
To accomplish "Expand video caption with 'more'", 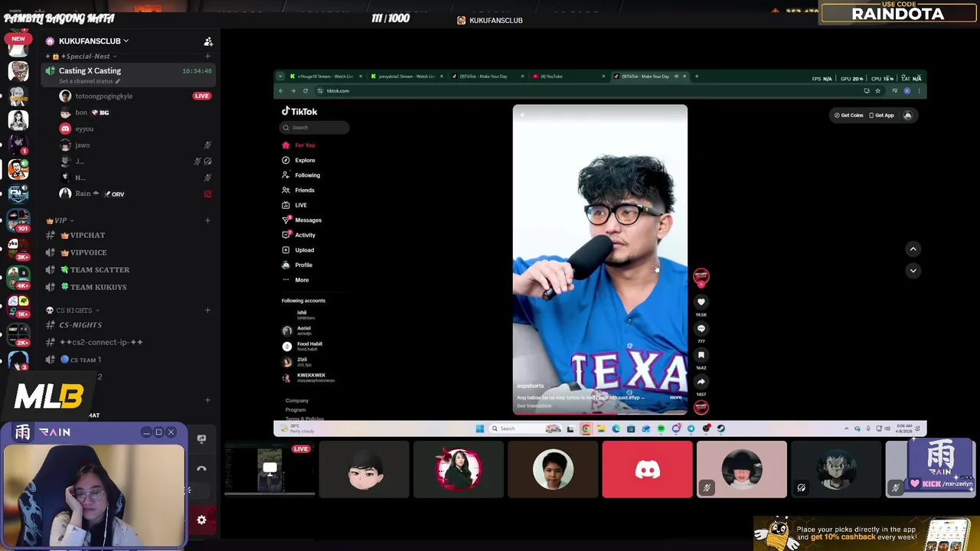I will [x=675, y=397].
